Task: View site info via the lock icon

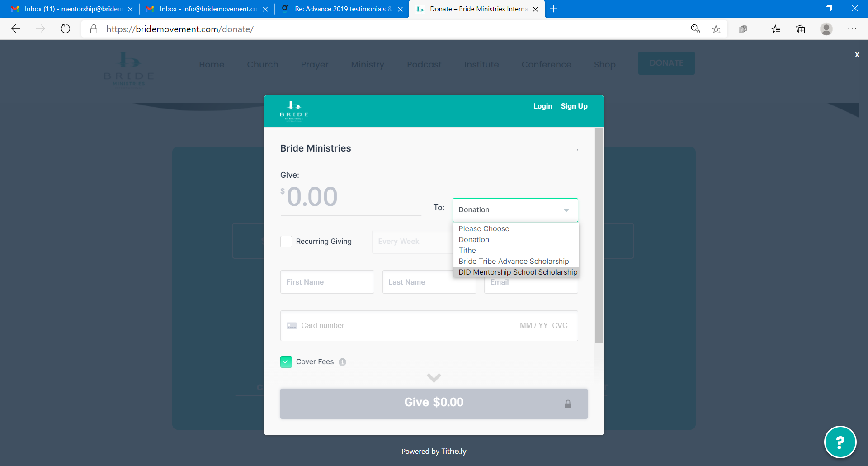Action: click(94, 29)
